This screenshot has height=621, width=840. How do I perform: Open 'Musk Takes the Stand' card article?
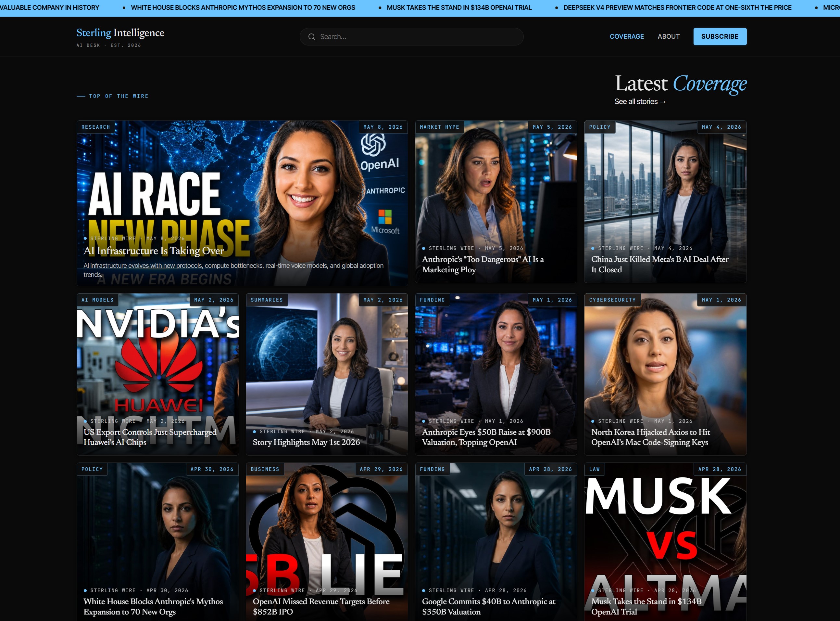[x=646, y=606]
